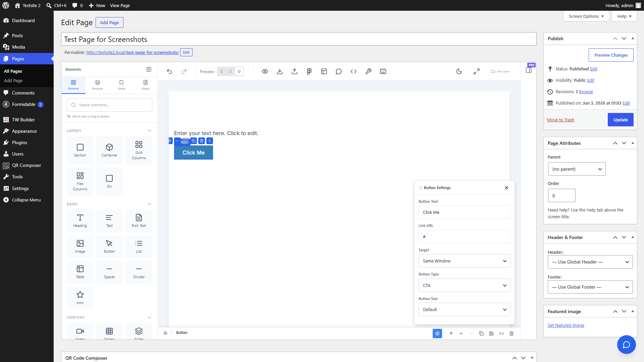The image size is (644, 362).
Task: Toggle dark mode moon icon
Action: click(x=459, y=71)
